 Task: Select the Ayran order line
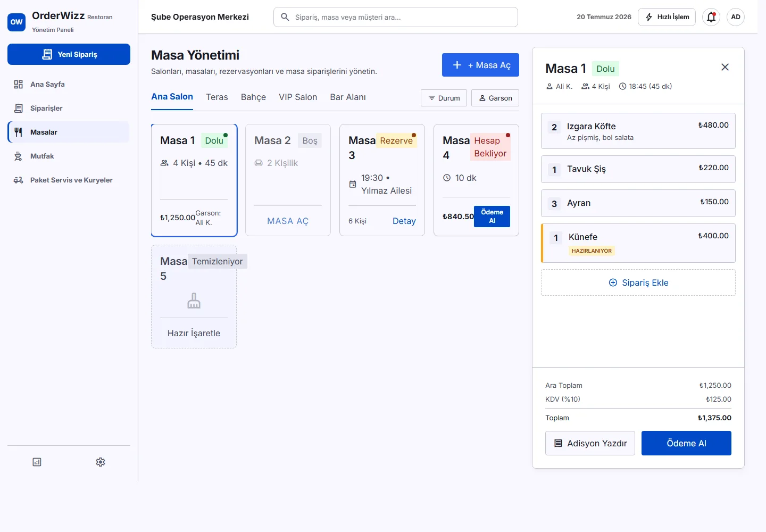[638, 203]
